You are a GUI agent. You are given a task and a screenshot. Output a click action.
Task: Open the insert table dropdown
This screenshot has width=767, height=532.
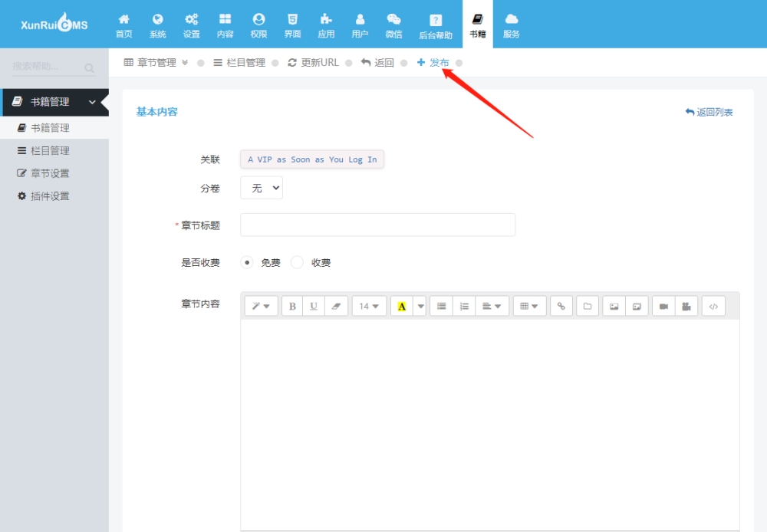click(530, 306)
